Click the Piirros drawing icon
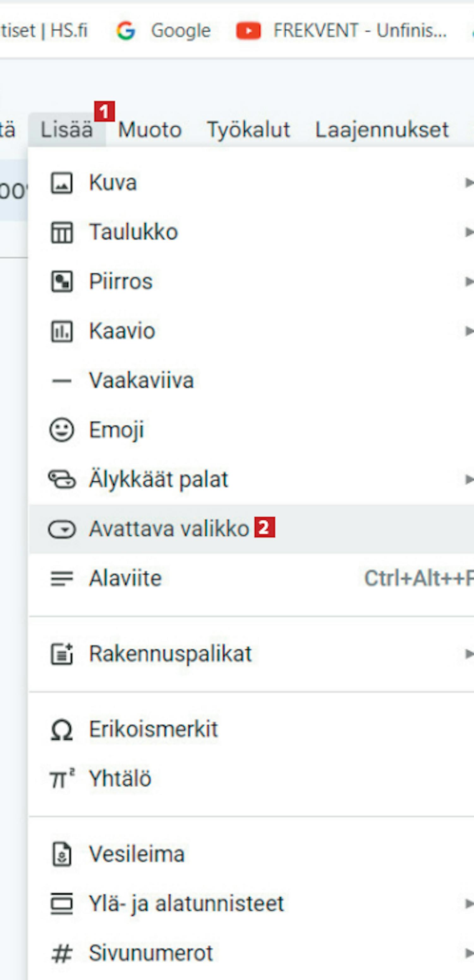The height and width of the screenshot is (980, 474). [x=62, y=282]
